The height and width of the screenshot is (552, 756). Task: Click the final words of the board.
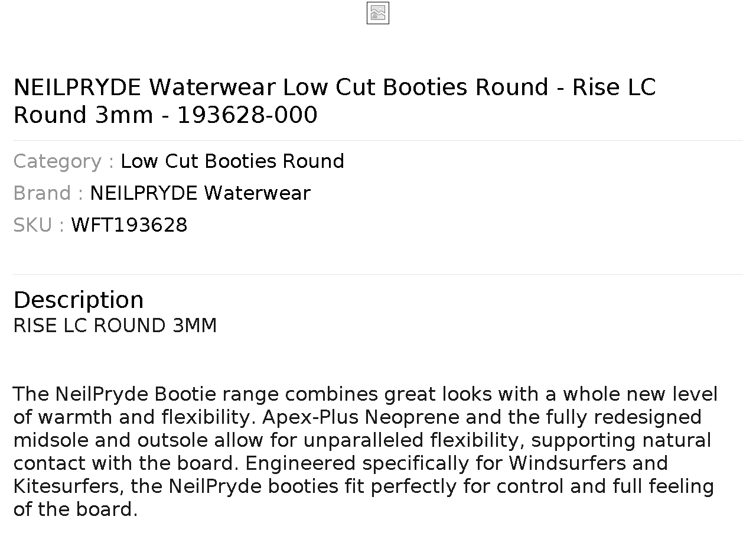click(75, 509)
